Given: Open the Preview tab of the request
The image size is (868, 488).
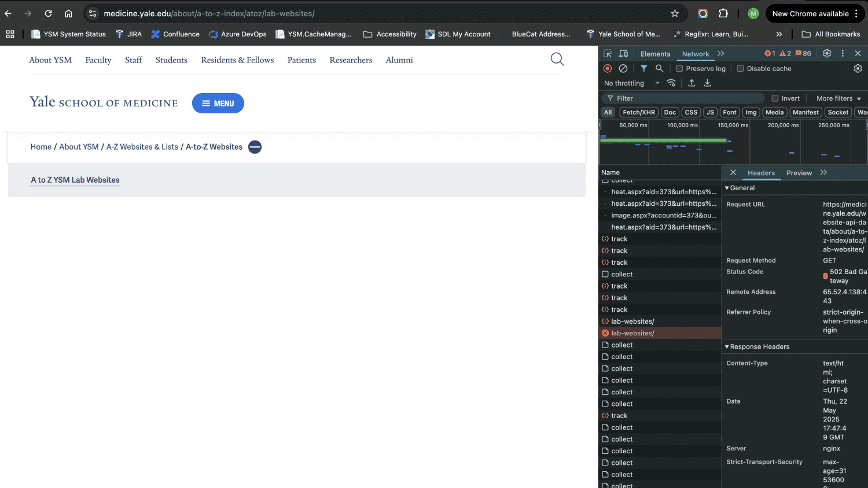Looking at the screenshot, I should point(799,173).
